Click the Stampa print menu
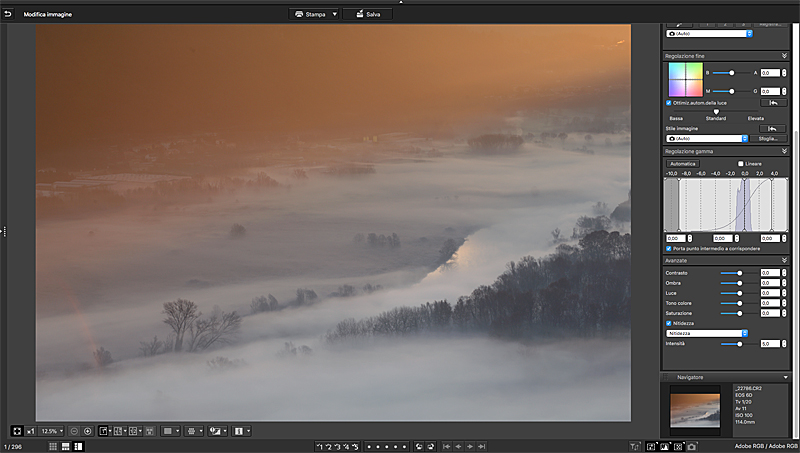Viewport: 800px width, 453px height. (313, 14)
